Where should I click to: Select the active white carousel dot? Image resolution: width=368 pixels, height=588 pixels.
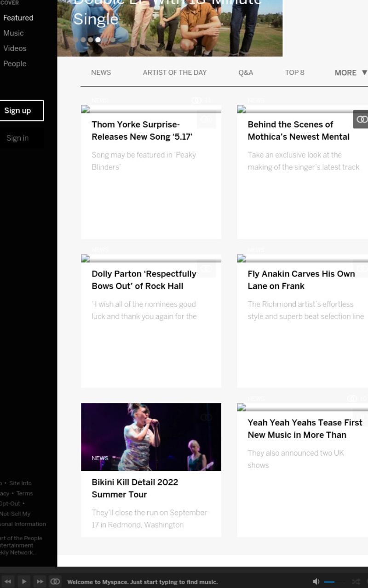point(98,40)
